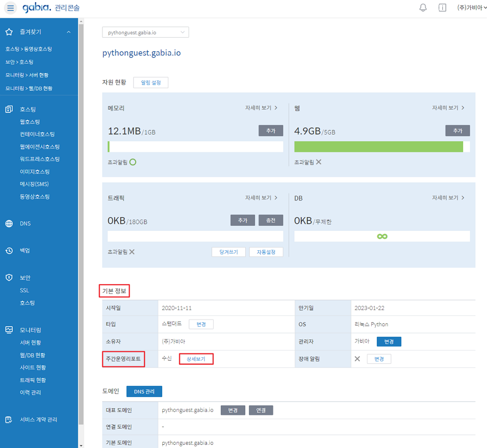Click the 모니터링 chart icon in the sidebar
This screenshot has height=448, width=487.
pos(9,330)
